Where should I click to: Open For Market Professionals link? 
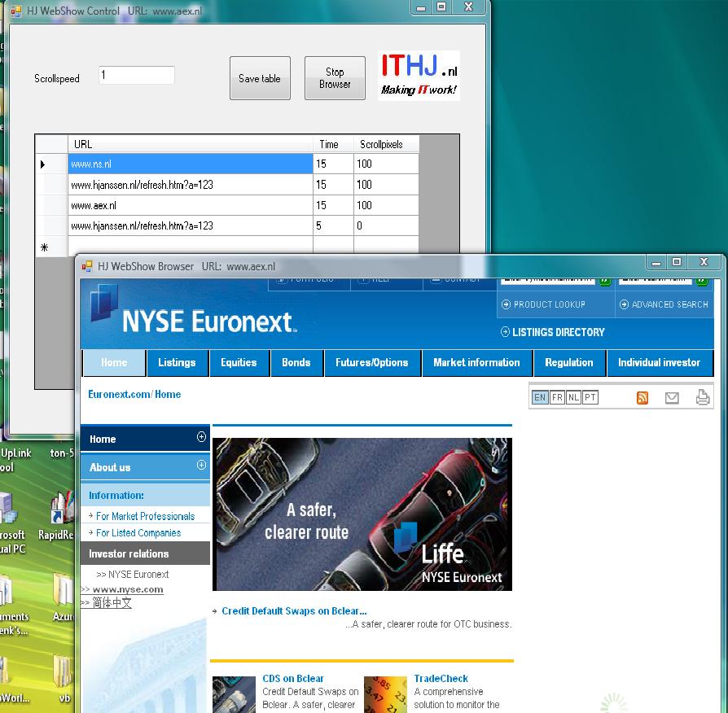[145, 516]
